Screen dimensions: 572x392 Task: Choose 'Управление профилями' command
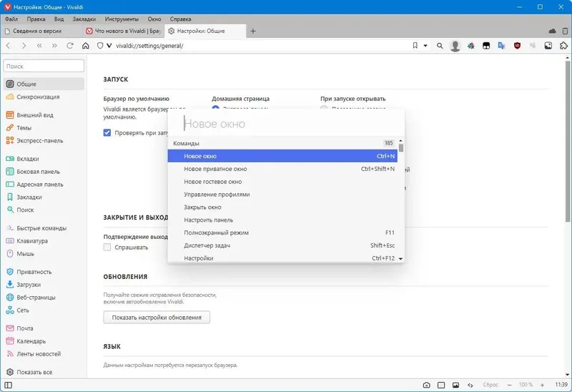282,194
